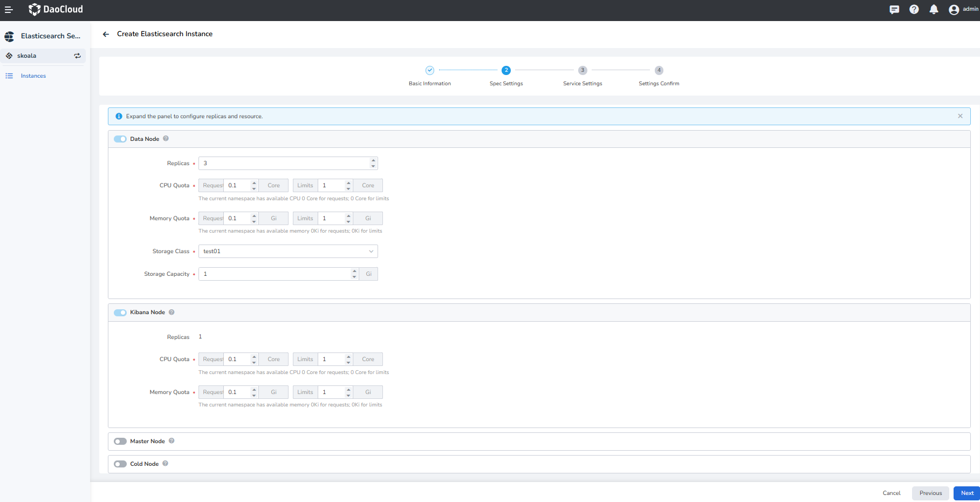Enable the Master Node toggle
The height and width of the screenshot is (502, 980).
click(x=120, y=441)
